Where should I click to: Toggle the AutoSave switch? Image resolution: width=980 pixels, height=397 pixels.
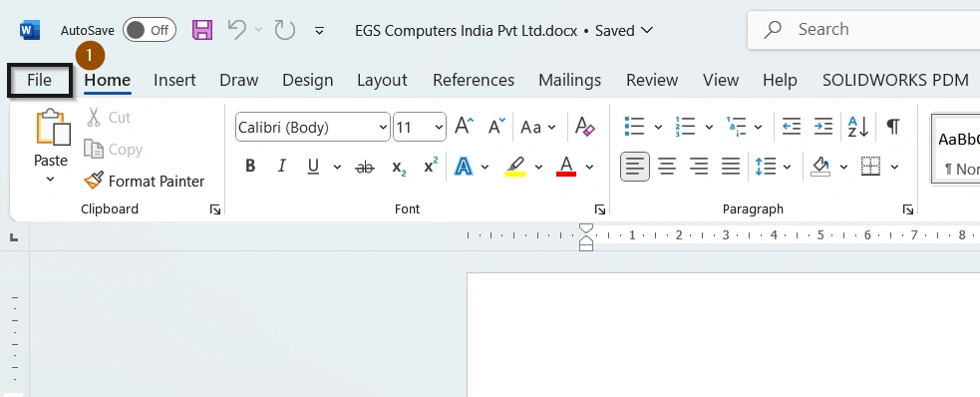[x=150, y=30]
